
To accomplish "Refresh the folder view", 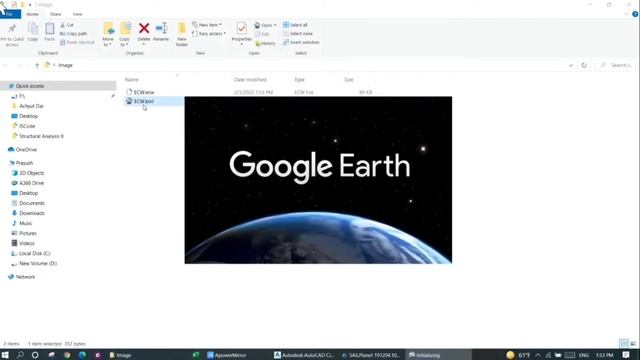I will (x=584, y=65).
